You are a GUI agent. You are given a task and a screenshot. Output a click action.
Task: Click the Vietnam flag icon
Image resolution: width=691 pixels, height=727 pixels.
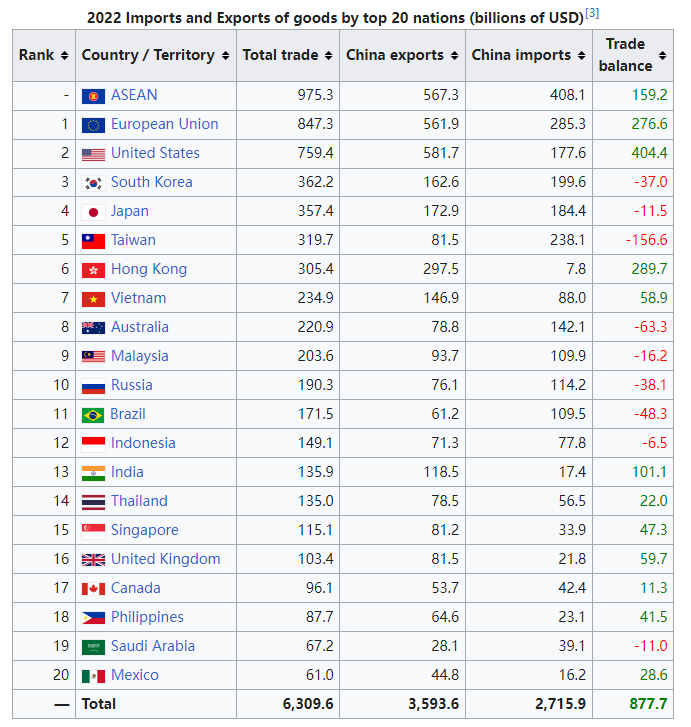click(x=93, y=300)
